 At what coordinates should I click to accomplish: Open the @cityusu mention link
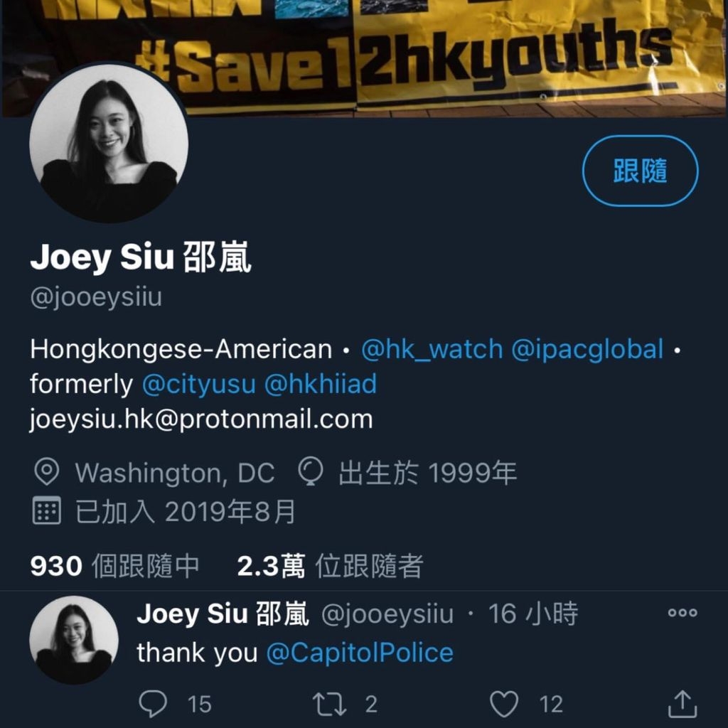[199, 385]
